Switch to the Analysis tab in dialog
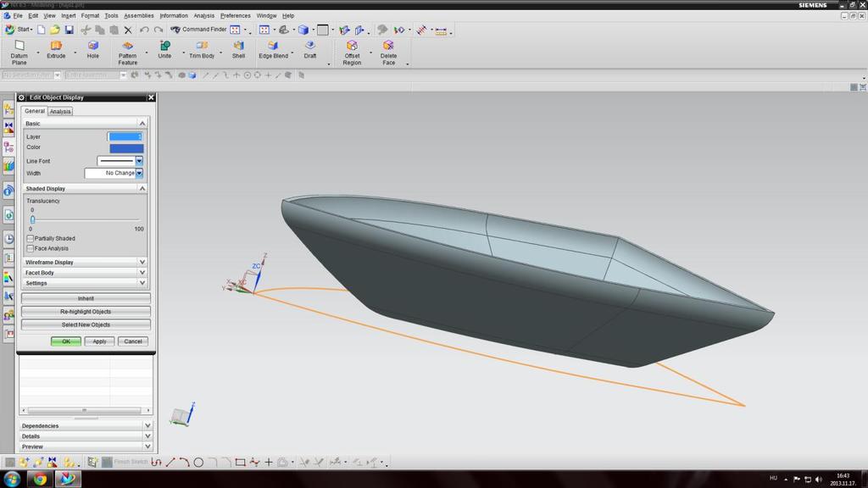Image resolution: width=868 pixels, height=488 pixels. point(60,111)
